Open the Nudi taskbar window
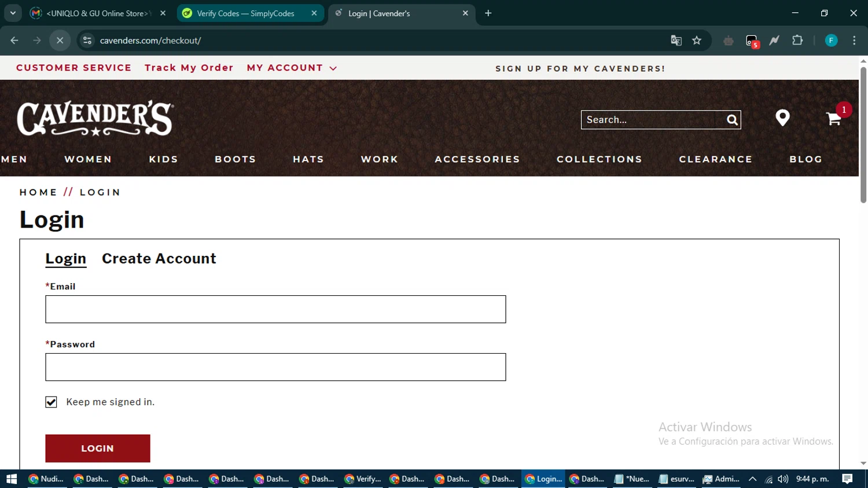Viewport: 868px width, 488px height. (x=46, y=479)
